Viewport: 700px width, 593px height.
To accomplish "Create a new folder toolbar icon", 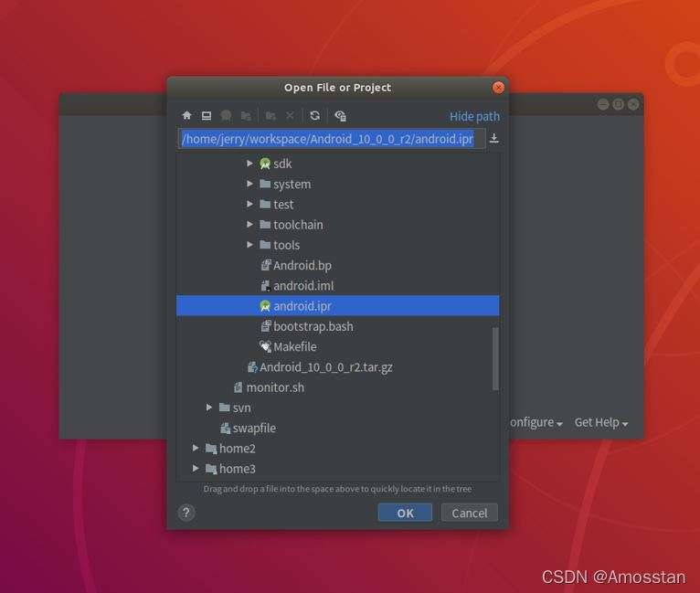I will 270,116.
